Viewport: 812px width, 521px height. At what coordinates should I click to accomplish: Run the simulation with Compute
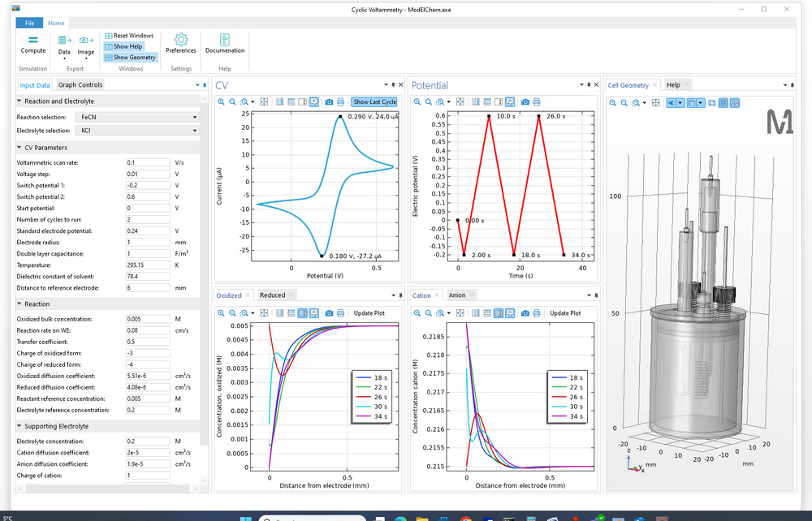point(32,45)
